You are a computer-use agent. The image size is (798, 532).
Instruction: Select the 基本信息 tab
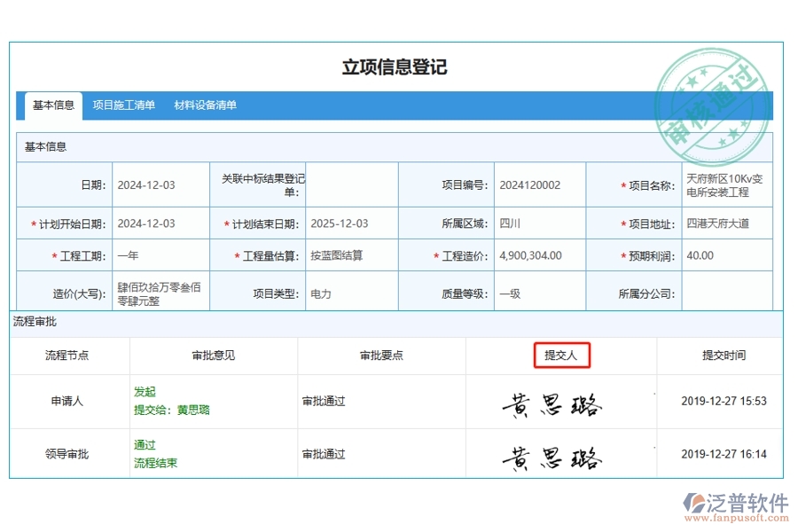(x=54, y=105)
